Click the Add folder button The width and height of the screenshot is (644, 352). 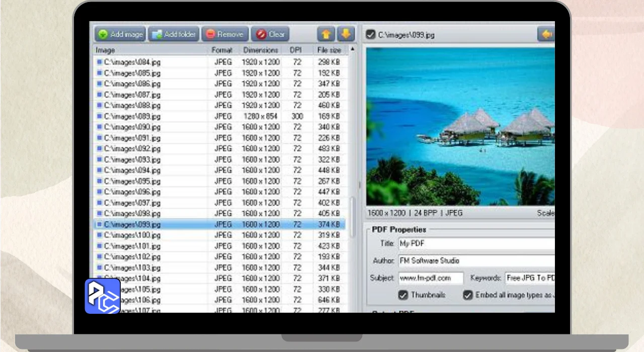pyautogui.click(x=174, y=34)
